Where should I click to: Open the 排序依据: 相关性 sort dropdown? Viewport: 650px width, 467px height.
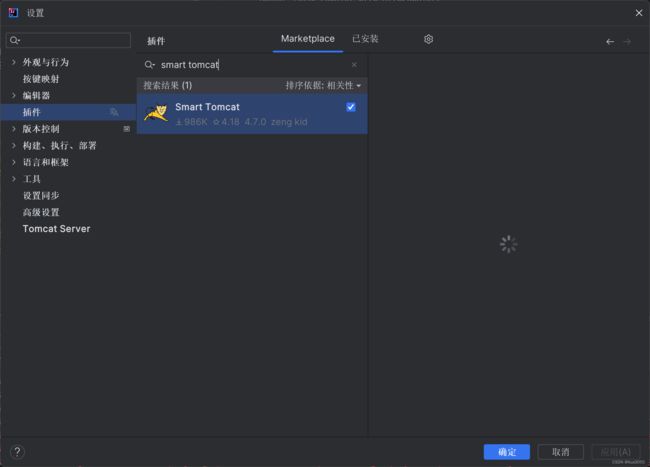tap(323, 85)
